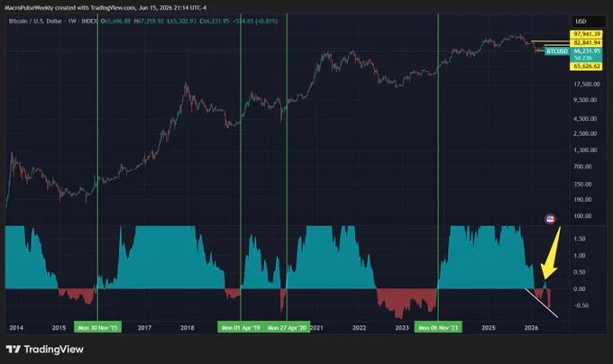This screenshot has width=613, height=364.
Task: Click the high value H67,259.92 in header
Action: (149, 21)
